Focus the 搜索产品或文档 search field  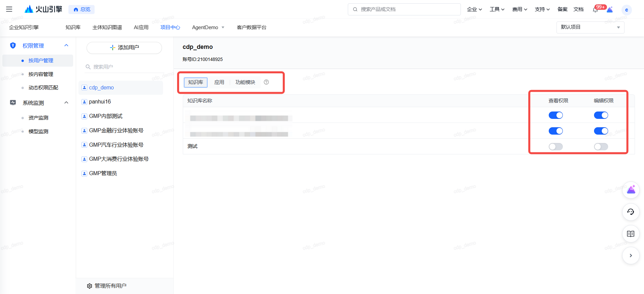(404, 9)
